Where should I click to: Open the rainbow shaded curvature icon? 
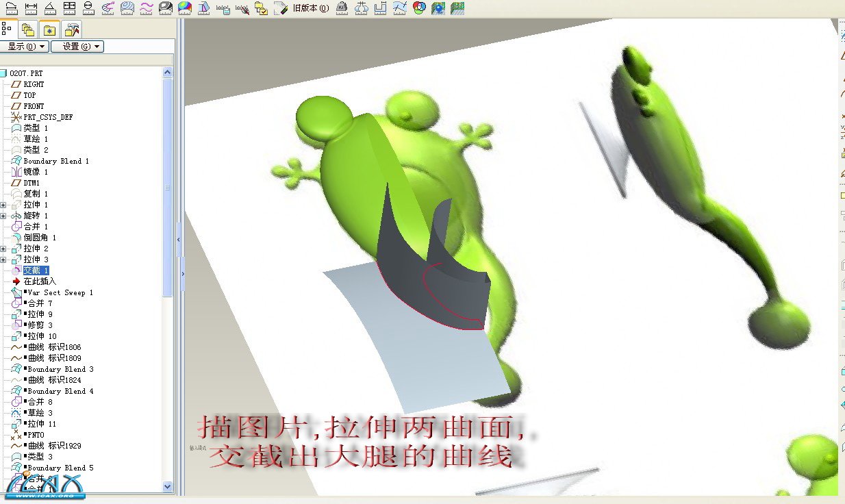pos(184,8)
